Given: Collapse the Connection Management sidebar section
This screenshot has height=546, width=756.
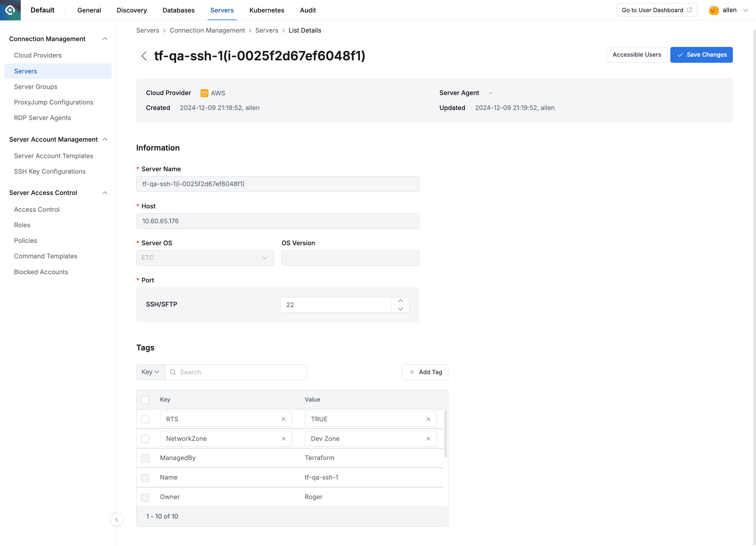Looking at the screenshot, I should pyautogui.click(x=105, y=39).
